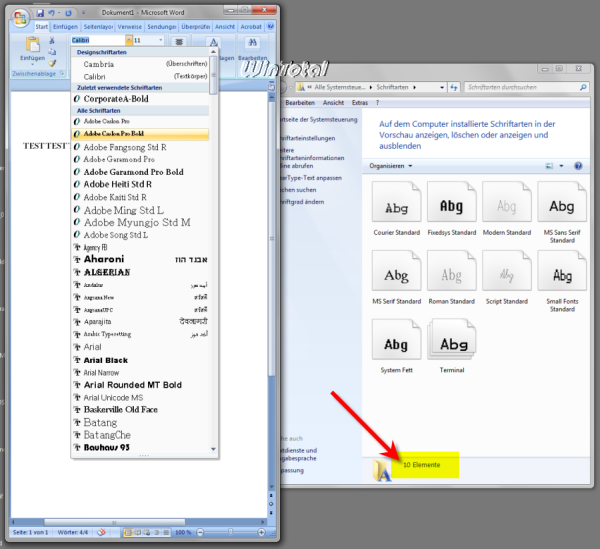Switch to Draft view in the status bar

pos(166,532)
